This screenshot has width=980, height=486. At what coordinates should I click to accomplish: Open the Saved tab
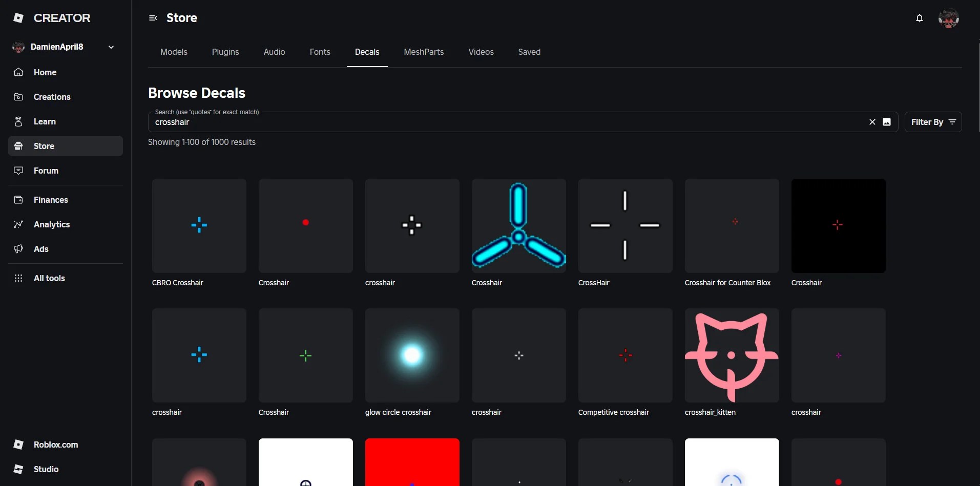(529, 52)
